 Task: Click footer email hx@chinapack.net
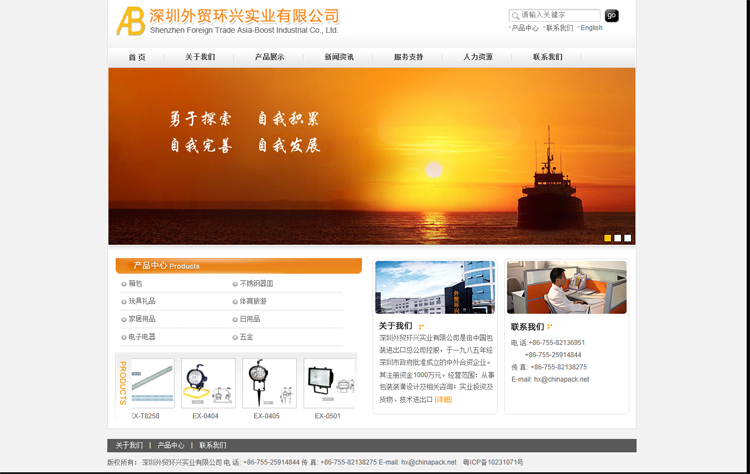coord(429,463)
